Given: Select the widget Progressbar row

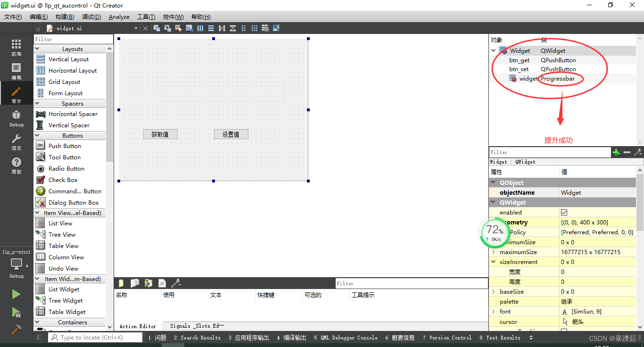Looking at the screenshot, I should (563, 79).
